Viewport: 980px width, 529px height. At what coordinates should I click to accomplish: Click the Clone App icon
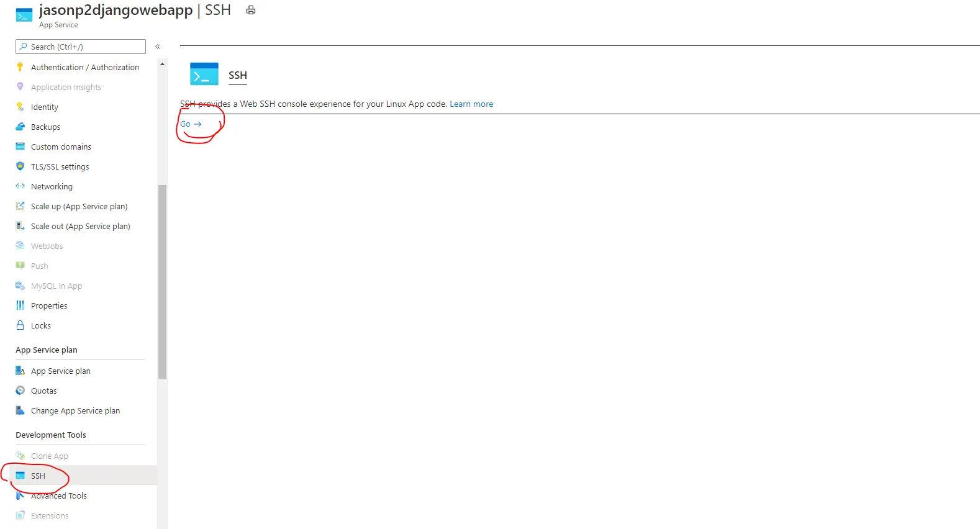(20, 456)
